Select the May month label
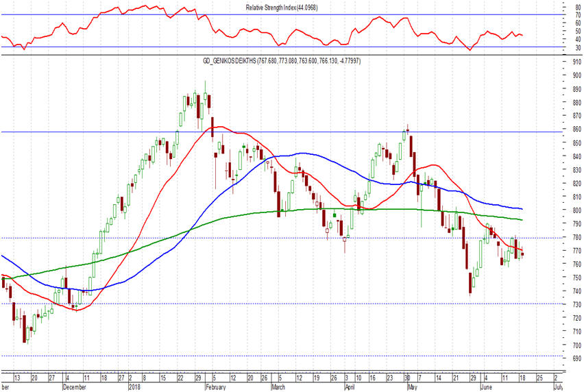 (413, 387)
